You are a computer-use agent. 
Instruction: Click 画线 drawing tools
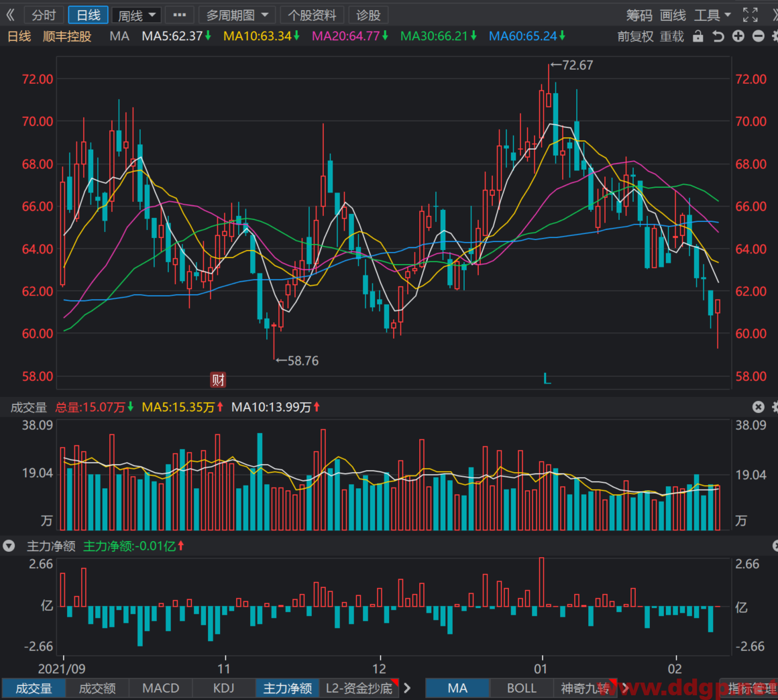(x=673, y=15)
